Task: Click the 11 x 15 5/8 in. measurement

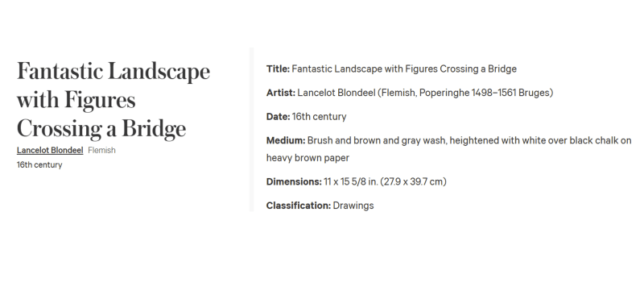Action: coord(351,181)
